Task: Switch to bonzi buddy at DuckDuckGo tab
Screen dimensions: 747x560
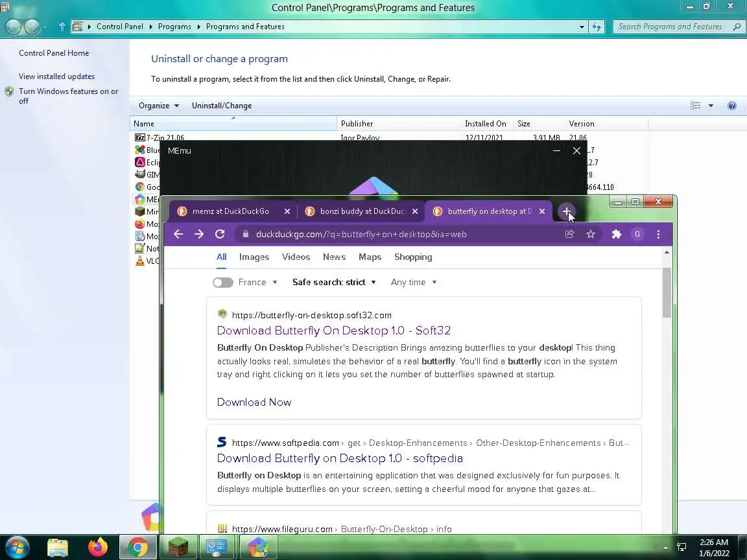Action: tap(362, 211)
